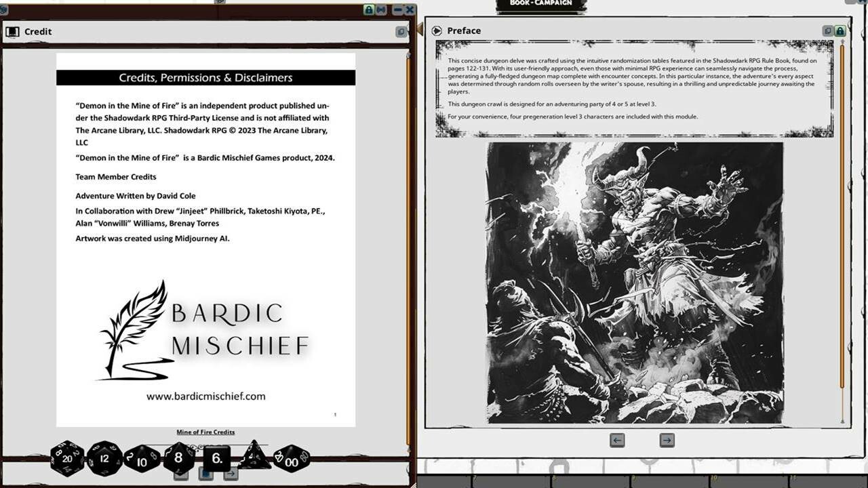The height and width of the screenshot is (488, 868).
Task: Click 'adventuring party of 4 or 5' sentence
Action: [551, 104]
